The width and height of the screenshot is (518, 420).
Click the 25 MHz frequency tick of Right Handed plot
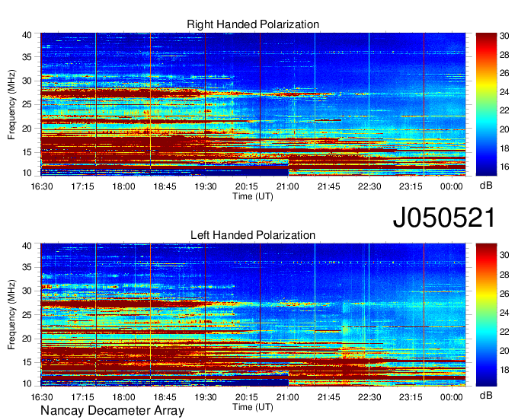click(27, 104)
